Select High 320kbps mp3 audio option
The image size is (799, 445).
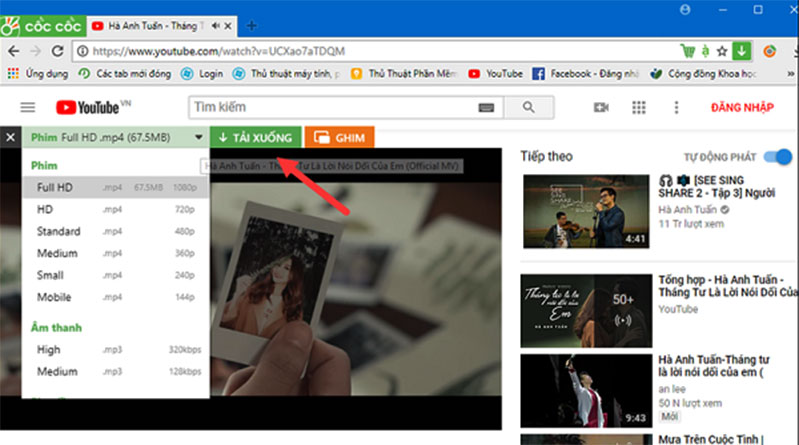coord(115,350)
